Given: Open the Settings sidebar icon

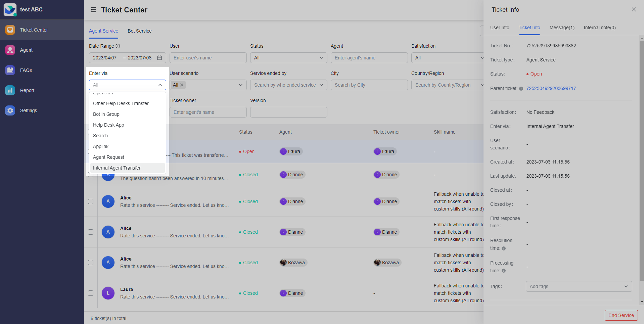Looking at the screenshot, I should pos(10,110).
